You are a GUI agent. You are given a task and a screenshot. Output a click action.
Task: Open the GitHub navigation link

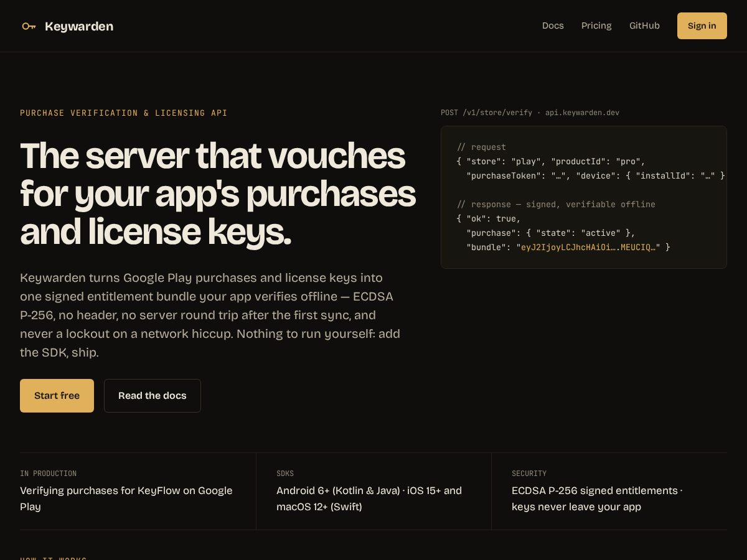pos(644,26)
